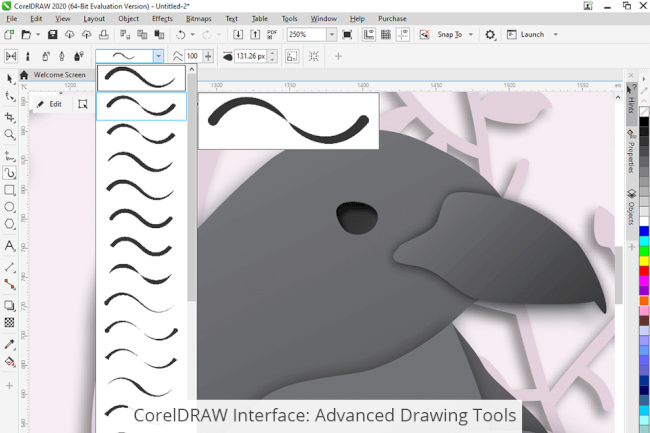
Task: Select the Connector tool
Action: tap(9, 284)
